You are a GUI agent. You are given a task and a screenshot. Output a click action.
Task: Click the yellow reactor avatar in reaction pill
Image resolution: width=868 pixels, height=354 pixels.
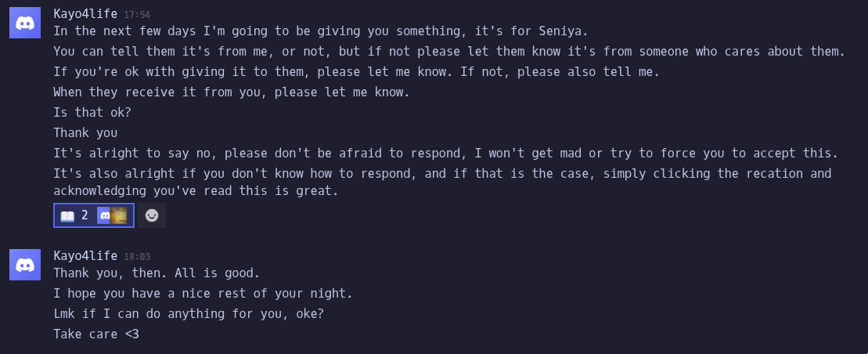tap(118, 215)
